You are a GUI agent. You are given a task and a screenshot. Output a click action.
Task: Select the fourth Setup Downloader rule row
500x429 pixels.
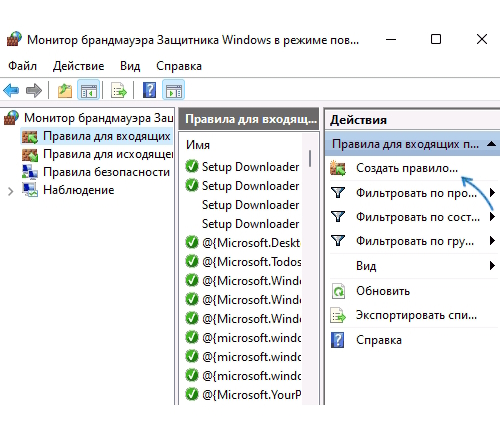click(x=250, y=224)
